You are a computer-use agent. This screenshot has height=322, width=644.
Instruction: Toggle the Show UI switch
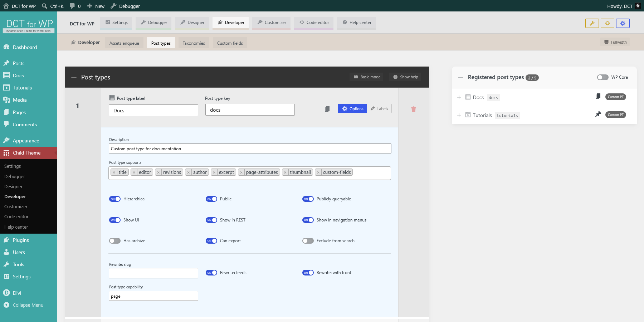click(x=115, y=220)
